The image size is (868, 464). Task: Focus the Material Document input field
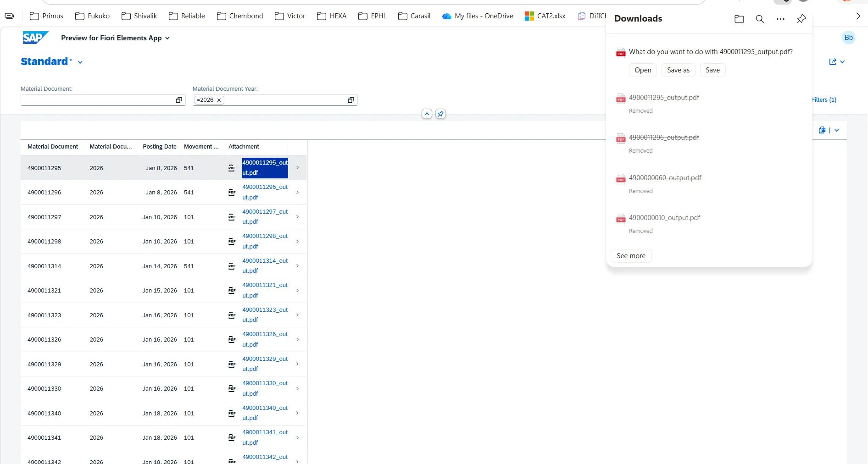97,100
